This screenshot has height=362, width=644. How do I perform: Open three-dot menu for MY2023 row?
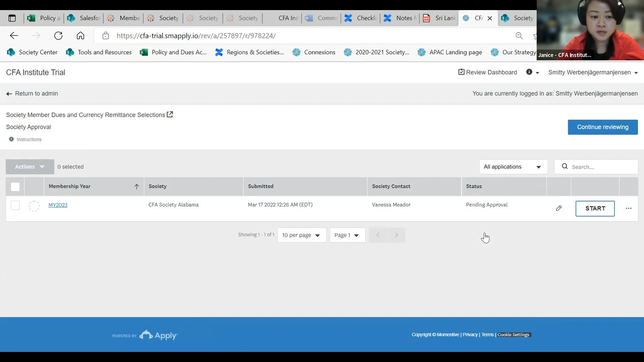coord(628,208)
